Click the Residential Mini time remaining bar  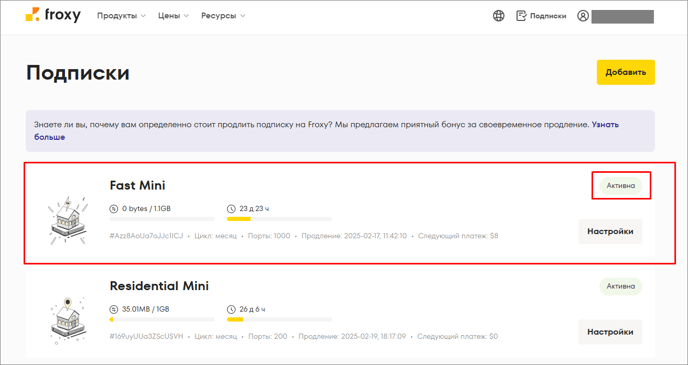pyautogui.click(x=280, y=319)
